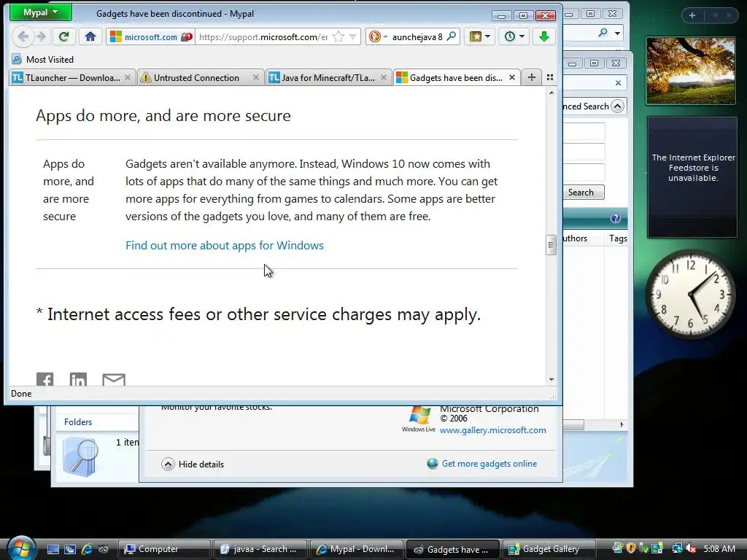747x560 pixels.
Task: Open Get more gadgets online link
Action: [x=482, y=464]
